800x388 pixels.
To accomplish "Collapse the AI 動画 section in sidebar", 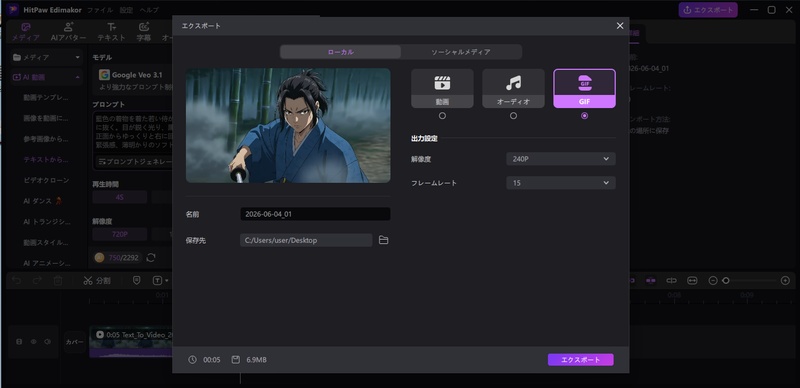I will point(78,77).
